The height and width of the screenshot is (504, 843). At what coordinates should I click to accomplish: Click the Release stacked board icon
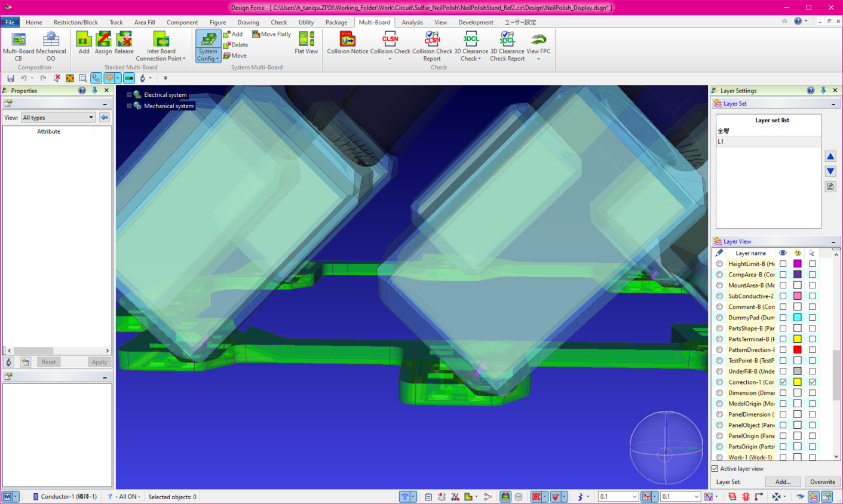[x=124, y=43]
